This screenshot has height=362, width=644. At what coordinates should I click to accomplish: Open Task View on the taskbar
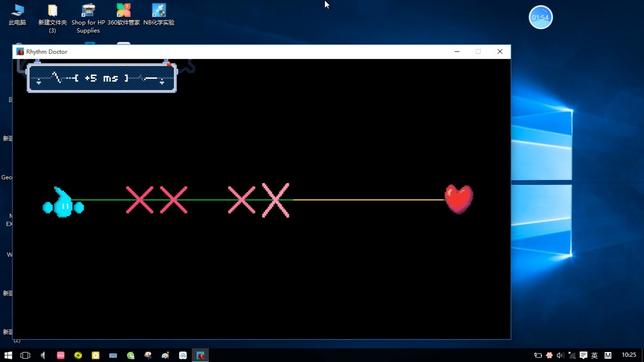pyautogui.click(x=25, y=355)
